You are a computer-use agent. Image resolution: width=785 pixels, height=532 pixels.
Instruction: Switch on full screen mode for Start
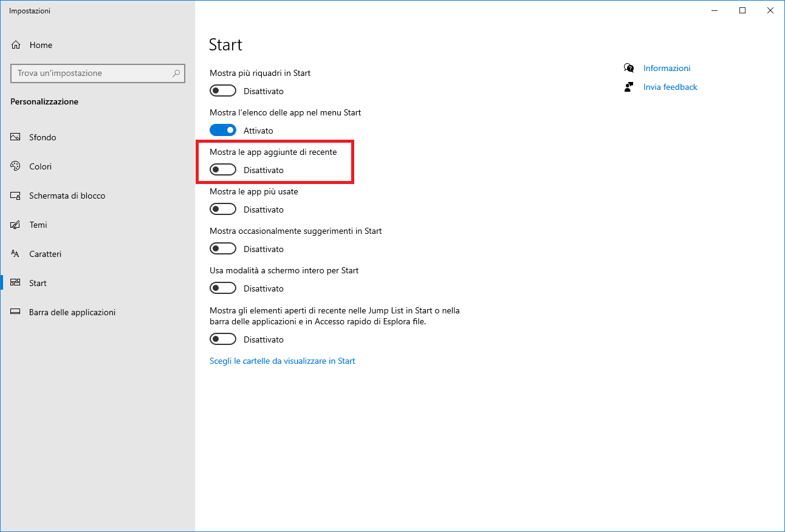click(222, 288)
